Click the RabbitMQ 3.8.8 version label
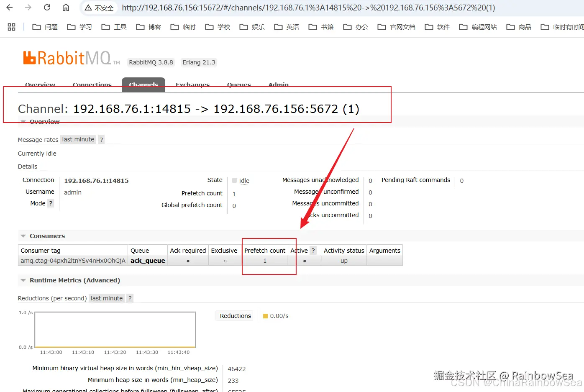This screenshot has height=392, width=584. pos(151,62)
